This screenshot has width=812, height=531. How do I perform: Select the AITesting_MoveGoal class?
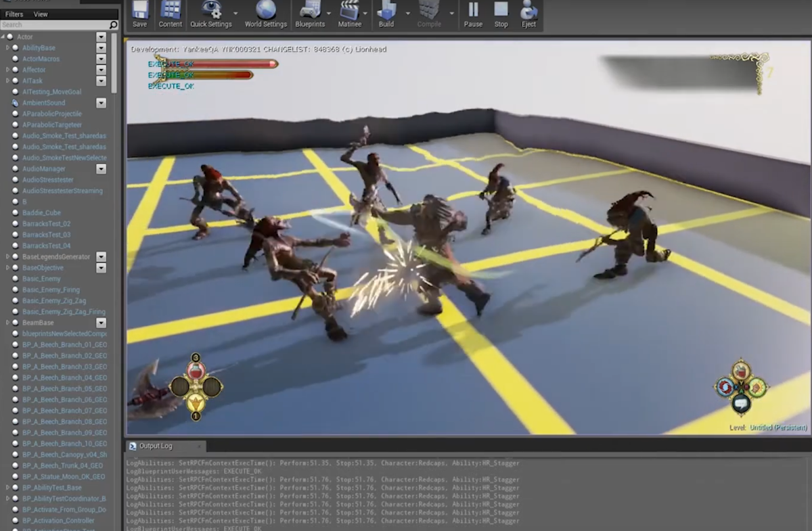(51, 92)
